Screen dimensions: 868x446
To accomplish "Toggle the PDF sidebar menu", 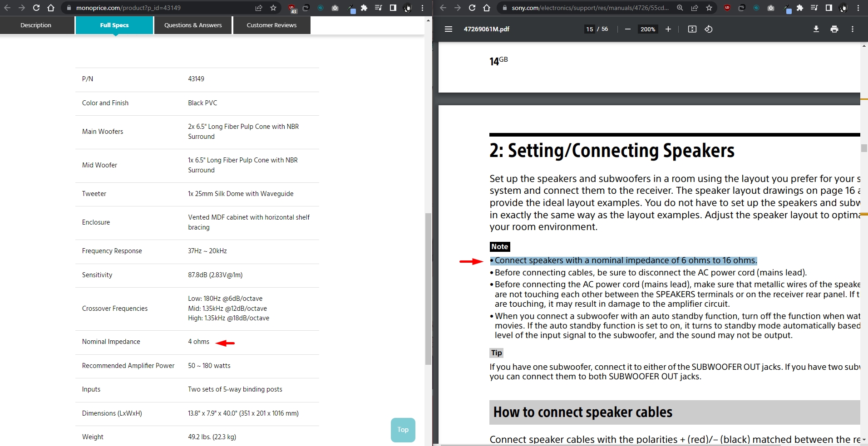I will (449, 29).
